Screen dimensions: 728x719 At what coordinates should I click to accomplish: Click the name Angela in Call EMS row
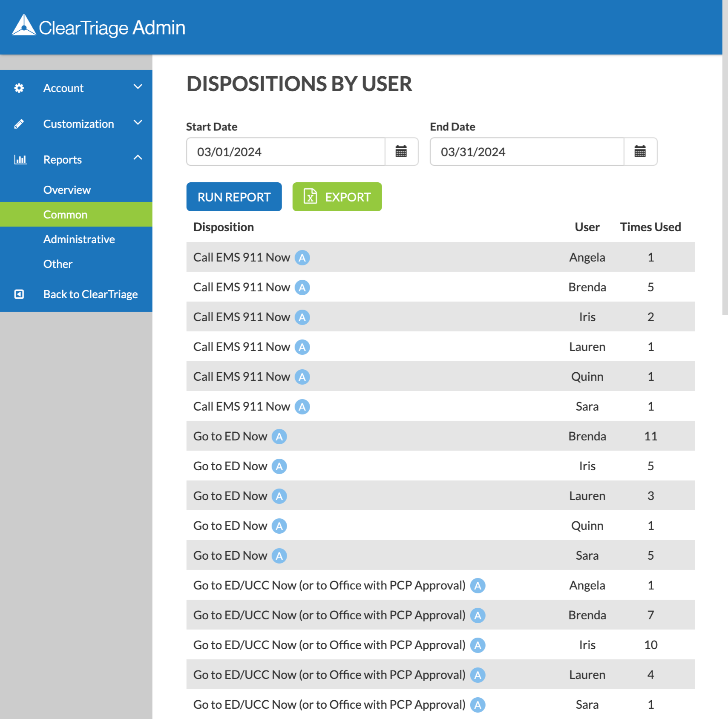587,257
